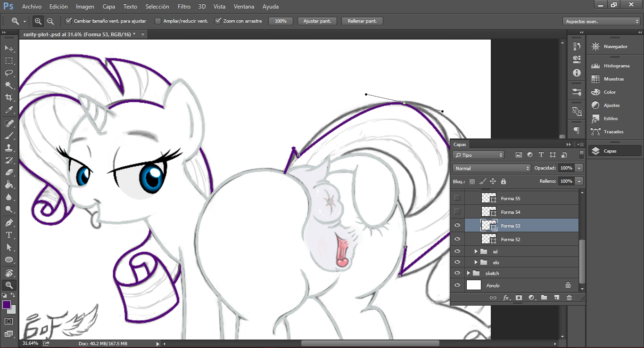Select the Healing Brush tool

tap(9, 123)
